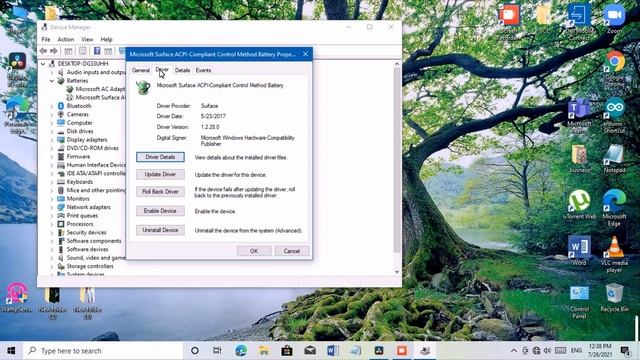The image size is (640, 360).
Task: Open the Arduino desktop shortcut
Action: pyautogui.click(x=614, y=109)
